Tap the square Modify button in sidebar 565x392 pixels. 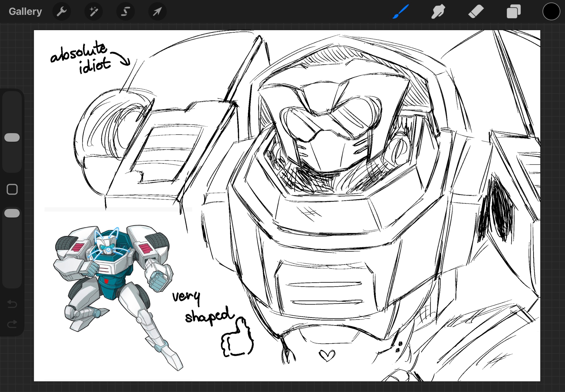point(12,189)
